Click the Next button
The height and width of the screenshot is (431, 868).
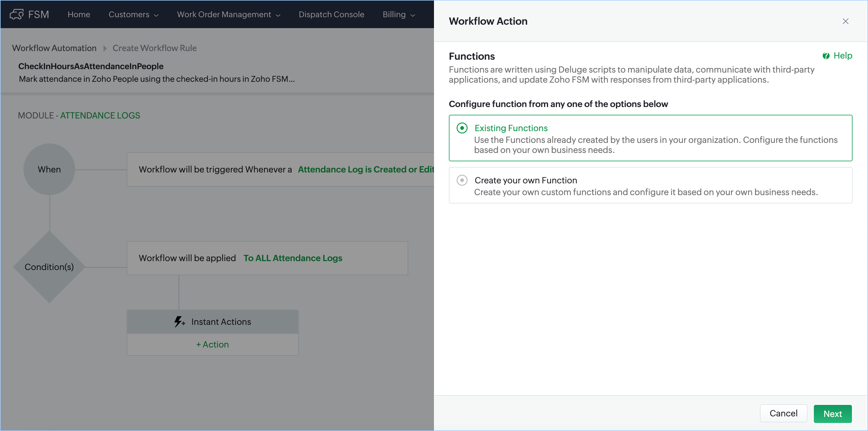pos(832,413)
